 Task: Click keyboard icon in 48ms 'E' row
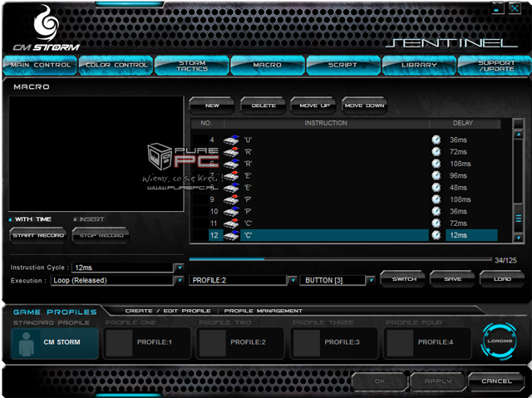click(x=231, y=188)
